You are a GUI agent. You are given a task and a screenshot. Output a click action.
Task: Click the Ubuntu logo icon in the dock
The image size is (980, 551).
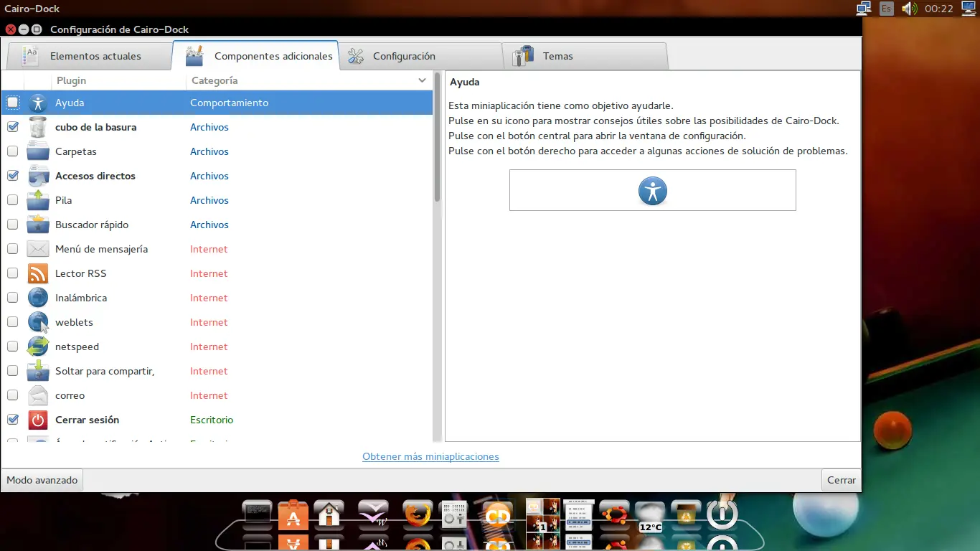point(615,514)
